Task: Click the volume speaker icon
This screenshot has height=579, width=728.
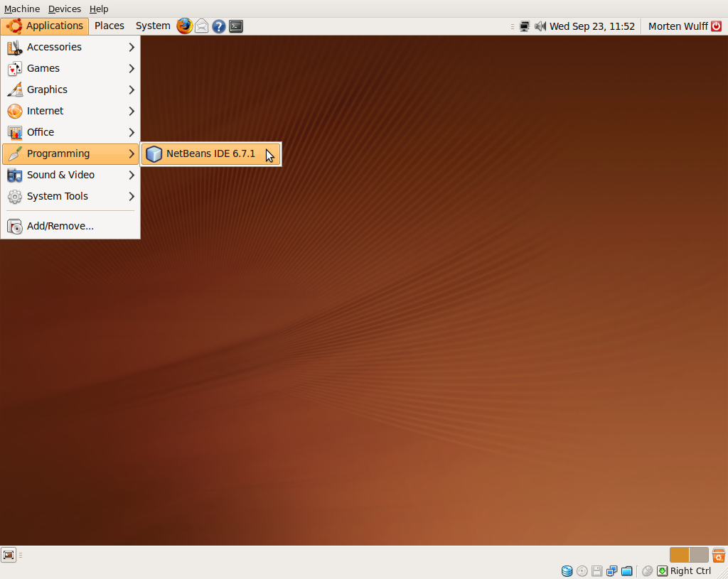Action: coord(540,26)
